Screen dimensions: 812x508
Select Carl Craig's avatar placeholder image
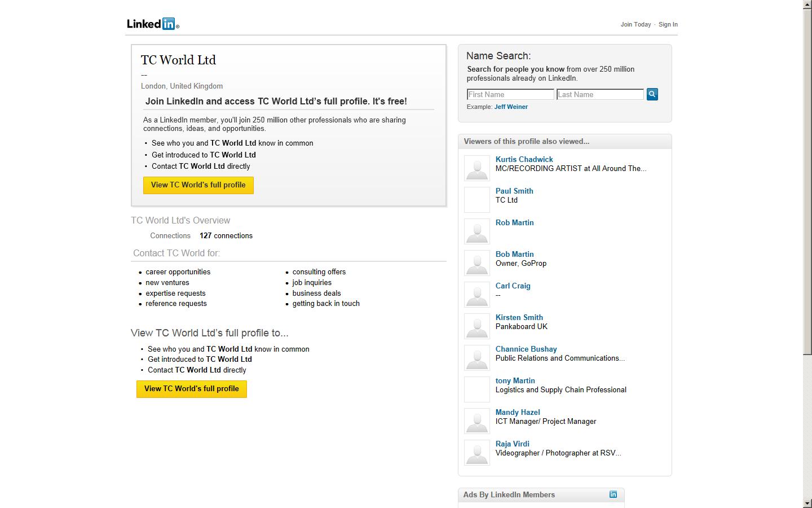(x=476, y=295)
